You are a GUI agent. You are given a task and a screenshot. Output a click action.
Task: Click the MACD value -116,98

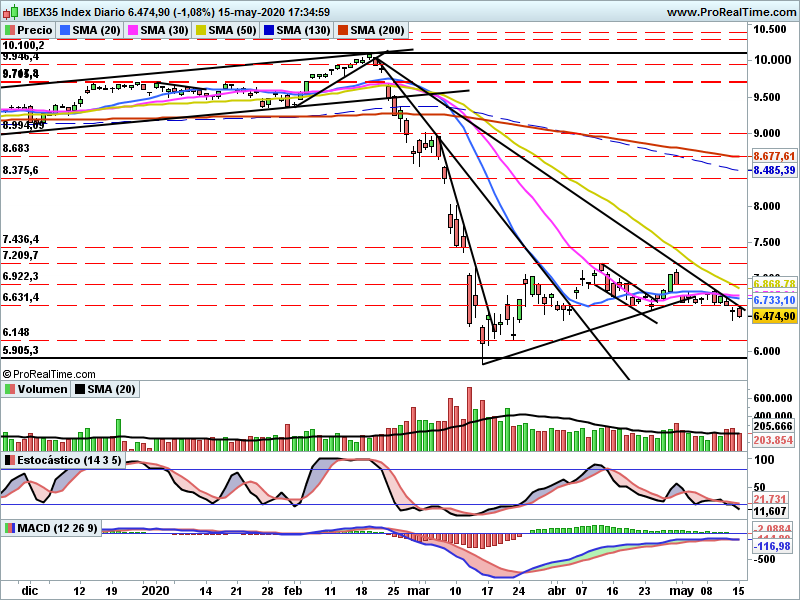coord(772,546)
